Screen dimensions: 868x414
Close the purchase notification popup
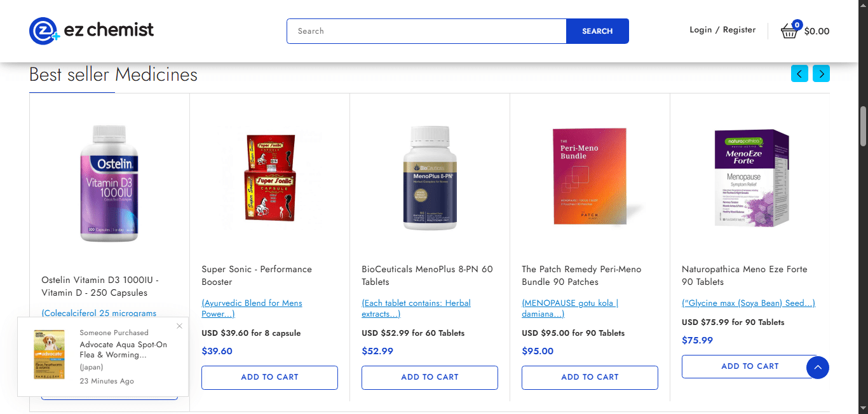click(x=179, y=326)
